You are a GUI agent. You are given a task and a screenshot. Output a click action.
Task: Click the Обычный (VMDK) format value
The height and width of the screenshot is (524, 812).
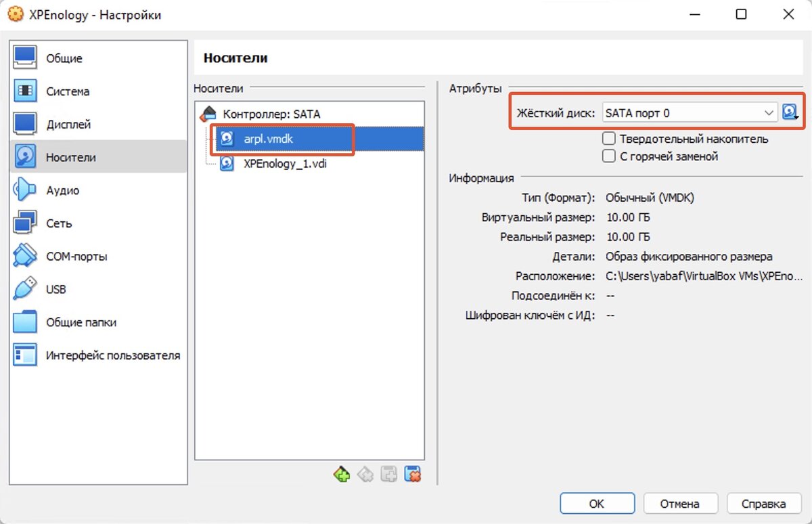coord(650,198)
